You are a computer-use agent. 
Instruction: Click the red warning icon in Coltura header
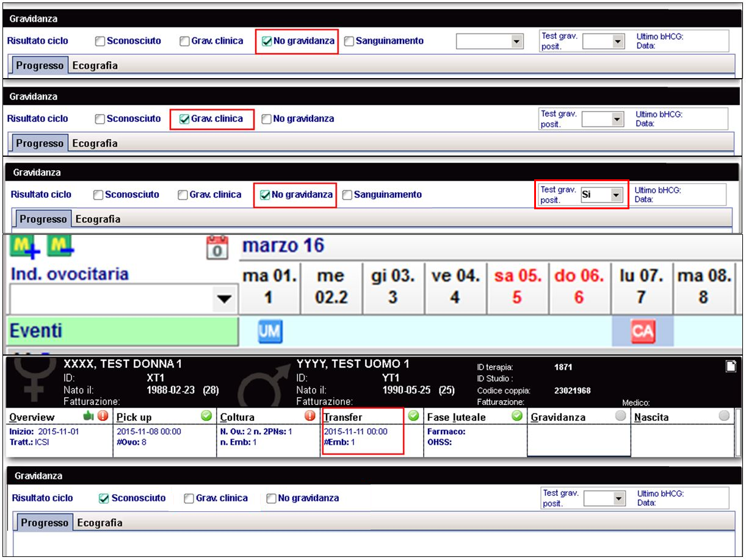point(310,417)
